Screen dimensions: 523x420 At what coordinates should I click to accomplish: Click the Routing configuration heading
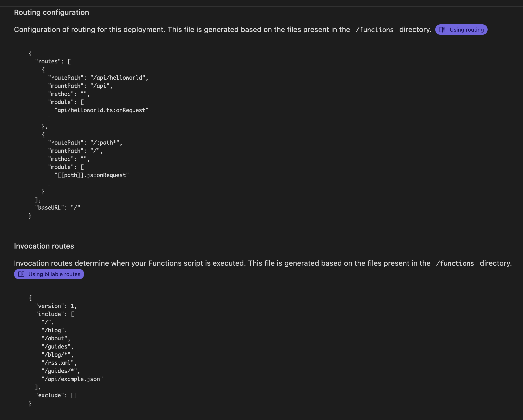(x=51, y=12)
